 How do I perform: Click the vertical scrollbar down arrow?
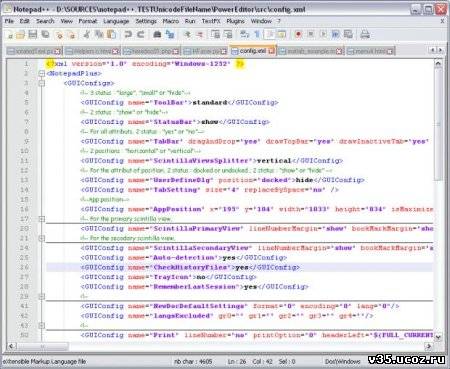(x=438, y=337)
